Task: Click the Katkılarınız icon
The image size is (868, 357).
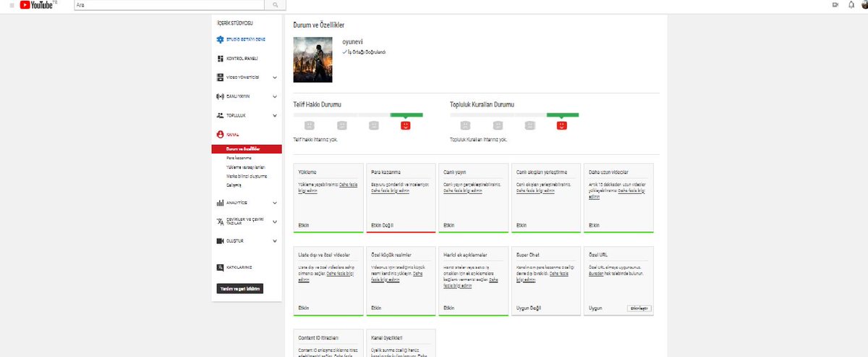Action: coord(221,267)
